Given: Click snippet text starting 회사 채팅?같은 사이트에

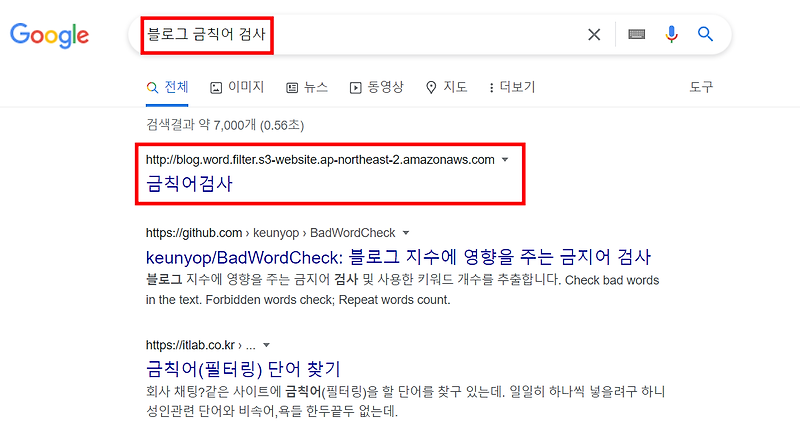Looking at the screenshot, I should tap(406, 401).
